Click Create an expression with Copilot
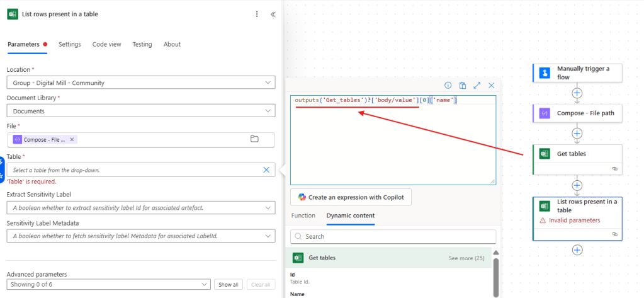The image size is (644, 298). tap(351, 197)
